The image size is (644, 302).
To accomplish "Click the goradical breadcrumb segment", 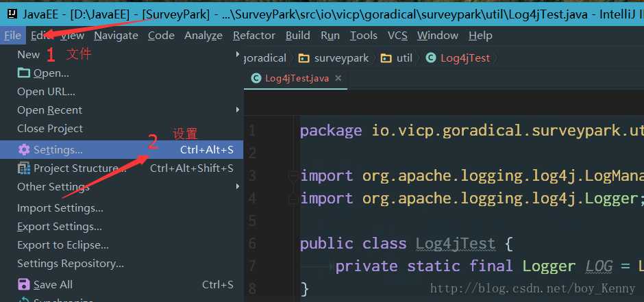I will pos(265,58).
